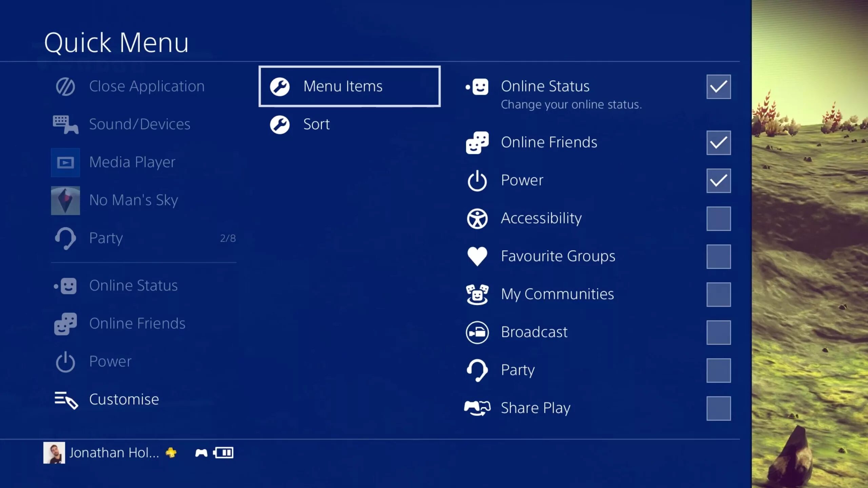This screenshot has width=868, height=488.
Task: Select Media Player from Quick Menu
Action: pyautogui.click(x=131, y=161)
